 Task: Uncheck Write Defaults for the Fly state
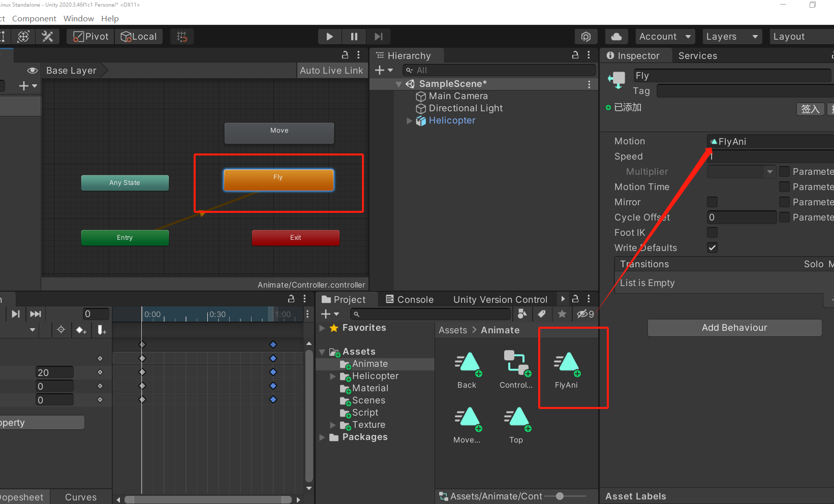coord(712,247)
